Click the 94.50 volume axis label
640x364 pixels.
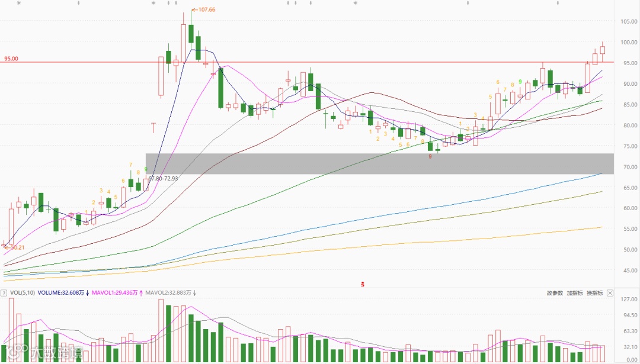point(629,315)
